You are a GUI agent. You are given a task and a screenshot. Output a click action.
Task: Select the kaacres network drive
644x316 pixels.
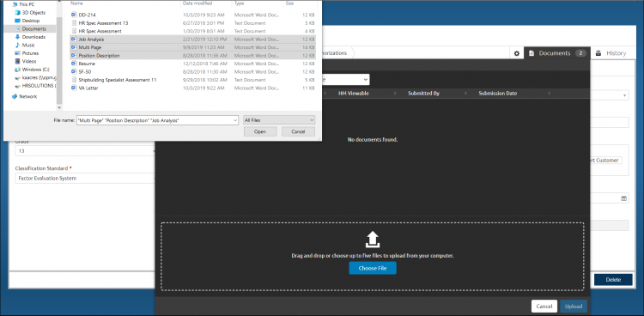(x=35, y=77)
